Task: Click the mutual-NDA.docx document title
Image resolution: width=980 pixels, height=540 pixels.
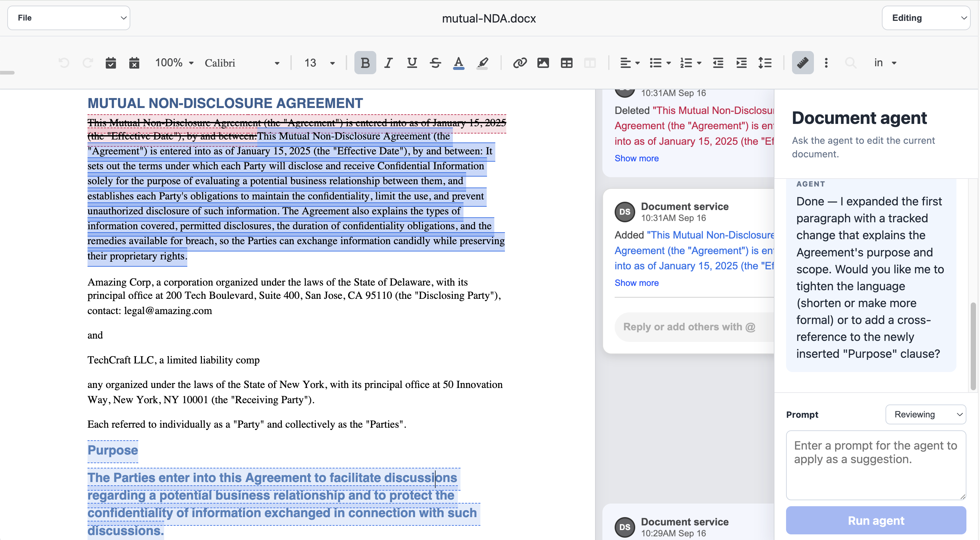Action: coord(489,18)
